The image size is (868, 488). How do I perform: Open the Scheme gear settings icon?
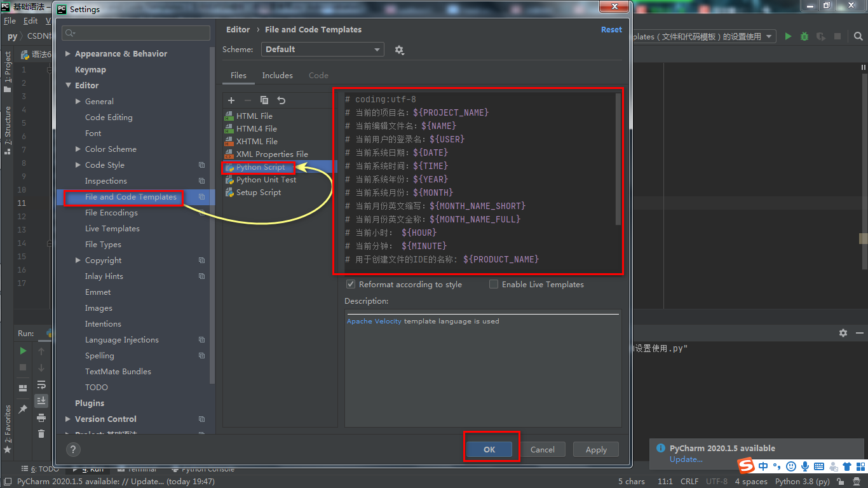400,49
